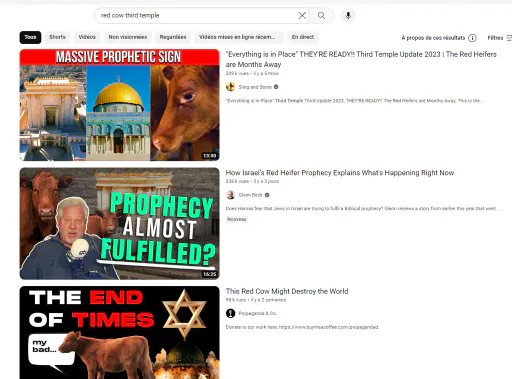Open the Everything is in Place Third Temple title
512x379 pixels.
point(361,59)
